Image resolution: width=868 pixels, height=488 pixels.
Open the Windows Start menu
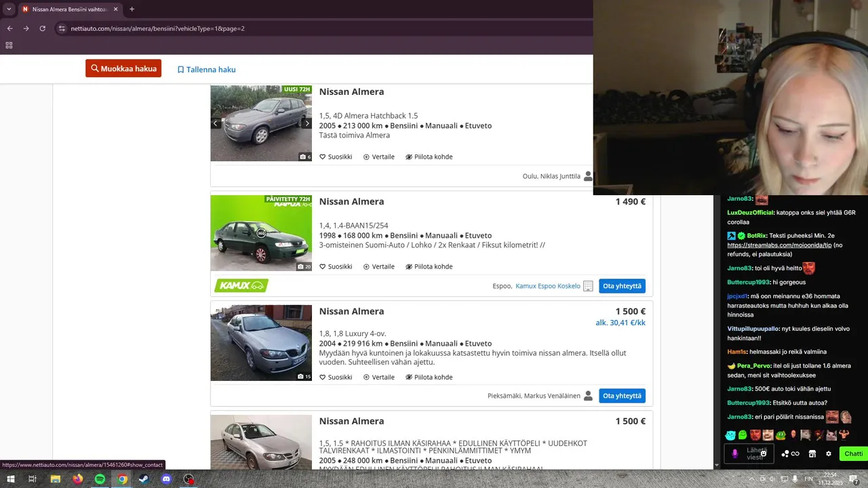(11, 479)
